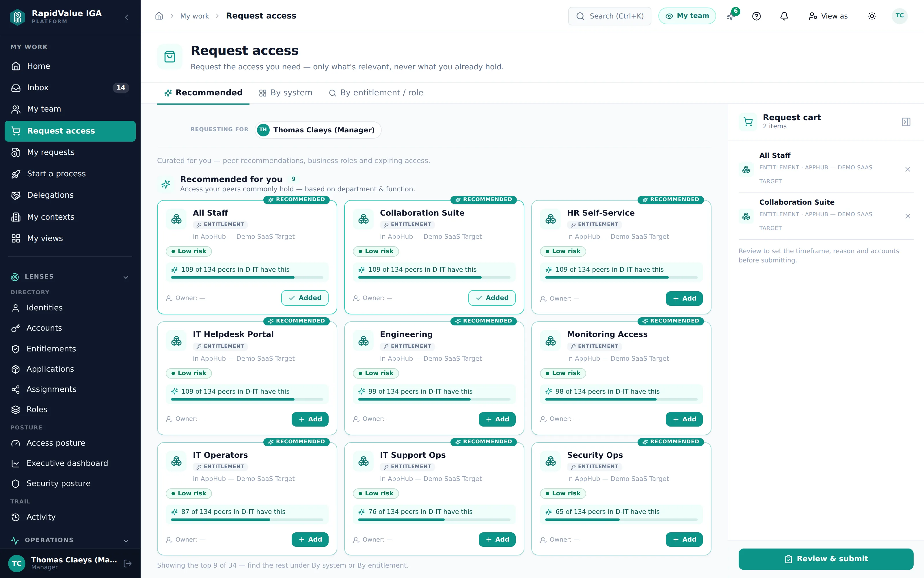Open Start a process
Viewport: 924px width, 578px height.
pos(70,174)
